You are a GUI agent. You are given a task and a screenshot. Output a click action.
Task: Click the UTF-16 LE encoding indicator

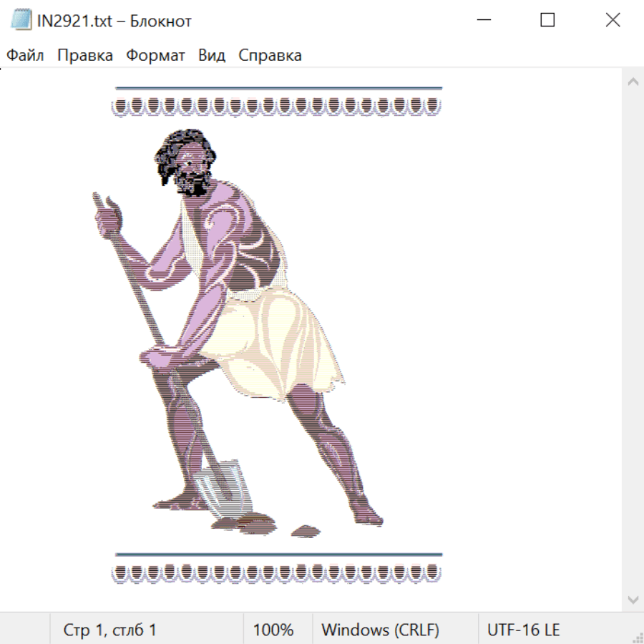[x=523, y=630]
